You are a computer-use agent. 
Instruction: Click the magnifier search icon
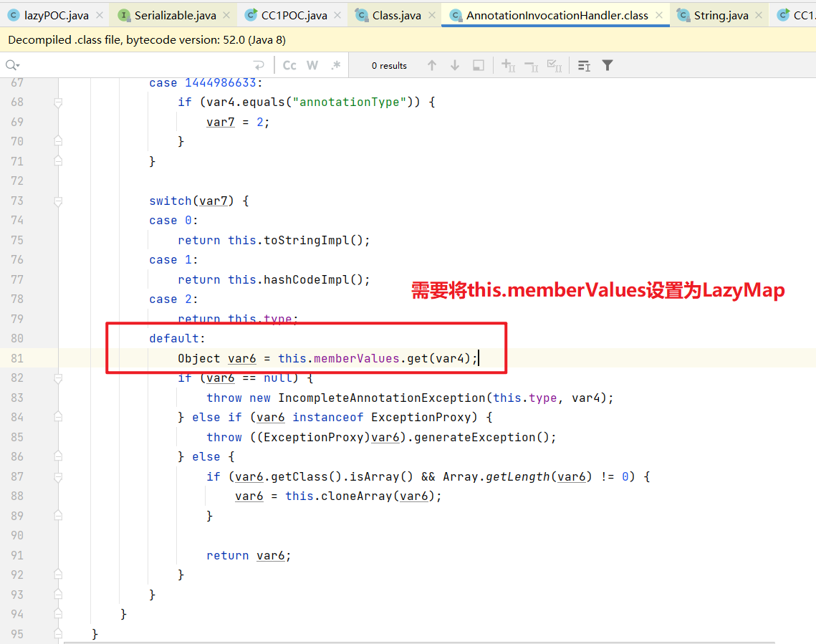click(x=11, y=64)
